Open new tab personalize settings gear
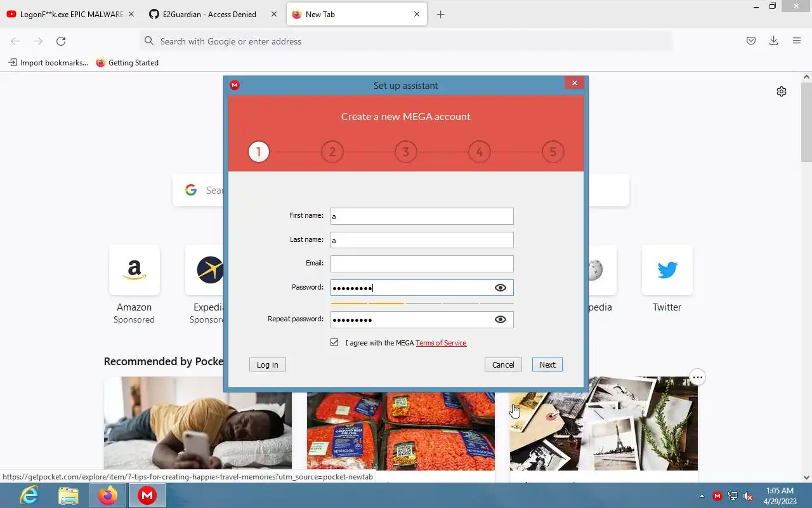This screenshot has height=508, width=812. [782, 91]
